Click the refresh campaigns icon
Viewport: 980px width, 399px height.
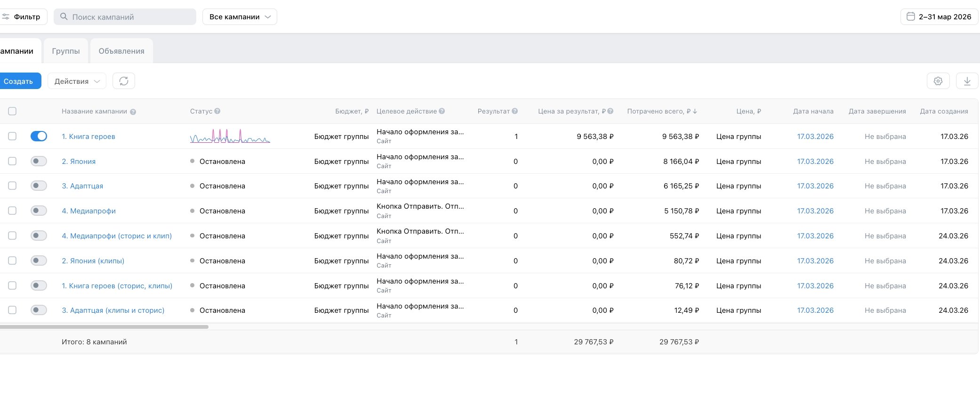pyautogui.click(x=124, y=81)
